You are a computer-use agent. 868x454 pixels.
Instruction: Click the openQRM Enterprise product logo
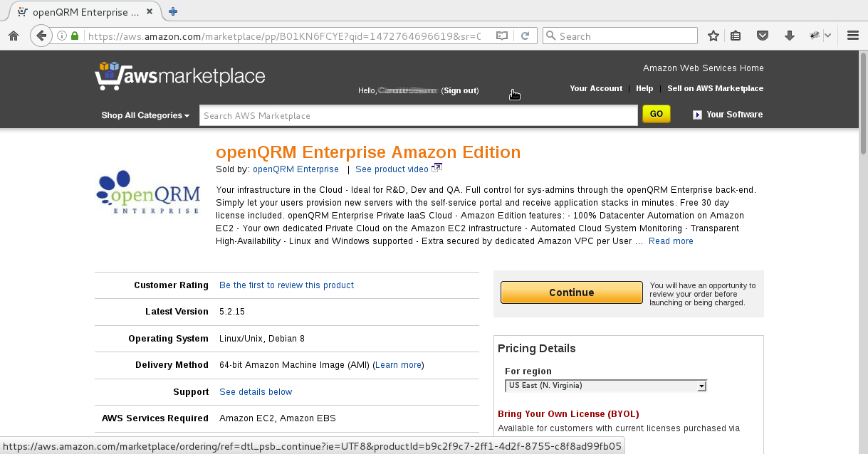(x=147, y=192)
